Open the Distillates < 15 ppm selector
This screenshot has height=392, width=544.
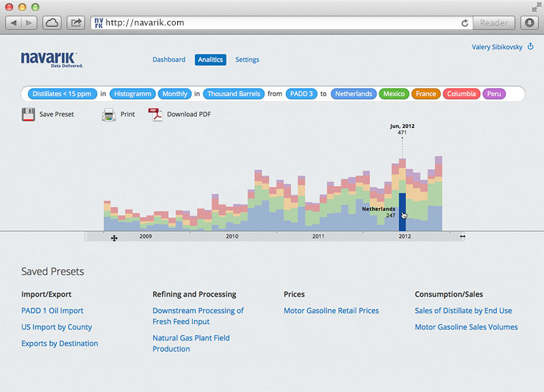coord(62,94)
